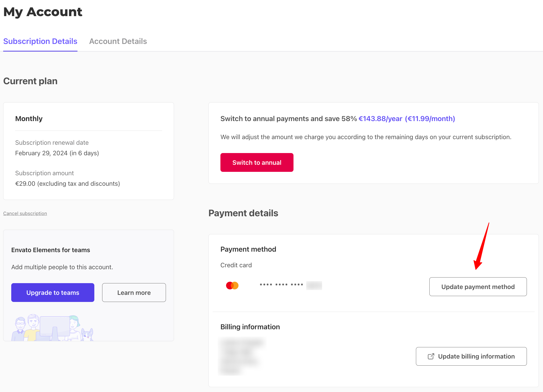543x392 pixels.
Task: Click the Update payment method button icon
Action: (478, 286)
